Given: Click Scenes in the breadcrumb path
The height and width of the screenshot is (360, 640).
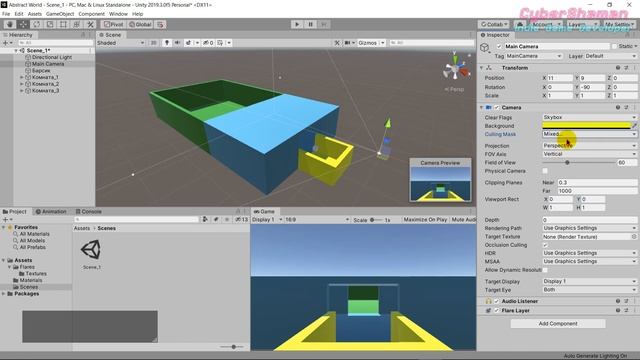Looking at the screenshot, I should point(107,229).
